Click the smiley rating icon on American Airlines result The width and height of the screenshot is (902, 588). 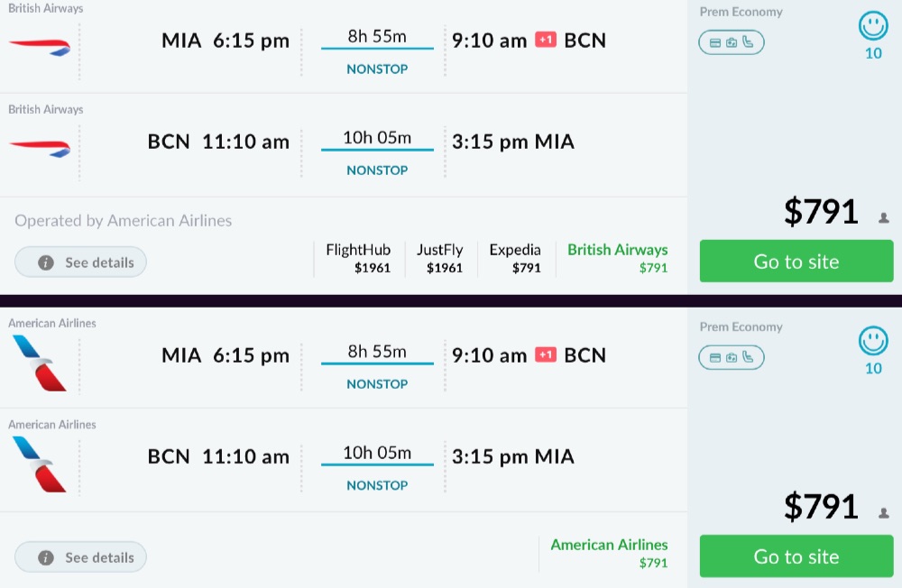873,341
